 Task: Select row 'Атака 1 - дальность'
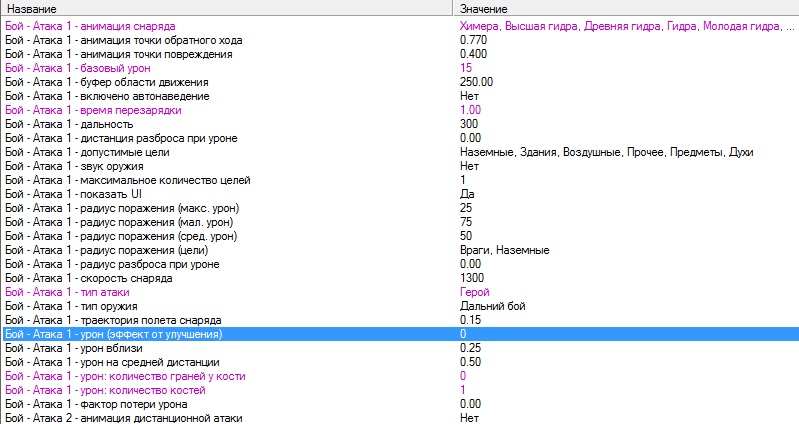click(x=400, y=124)
